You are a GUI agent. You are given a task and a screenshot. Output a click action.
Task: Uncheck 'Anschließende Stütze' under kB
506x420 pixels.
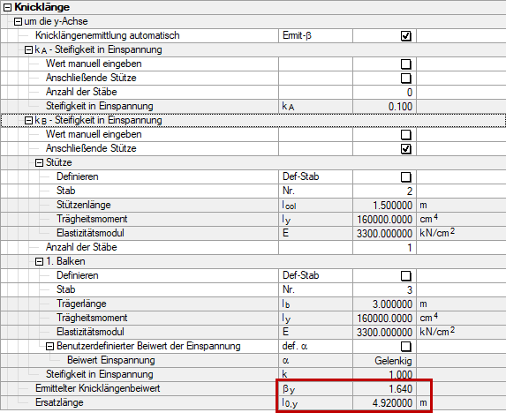[406, 149]
